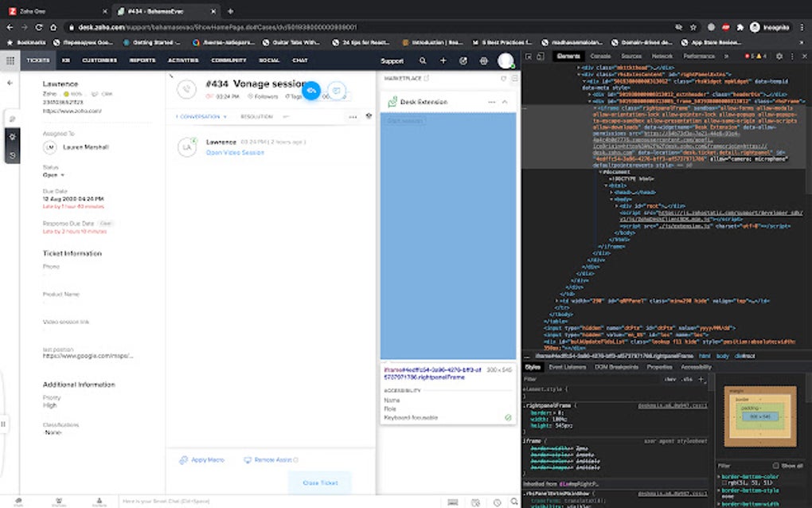This screenshot has width=812, height=508.
Task: Open DevTools settings gear
Action: [x=779, y=56]
